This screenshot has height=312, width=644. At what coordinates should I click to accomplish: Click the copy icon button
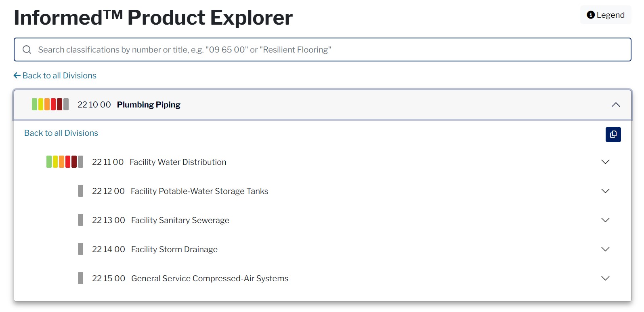coord(613,135)
